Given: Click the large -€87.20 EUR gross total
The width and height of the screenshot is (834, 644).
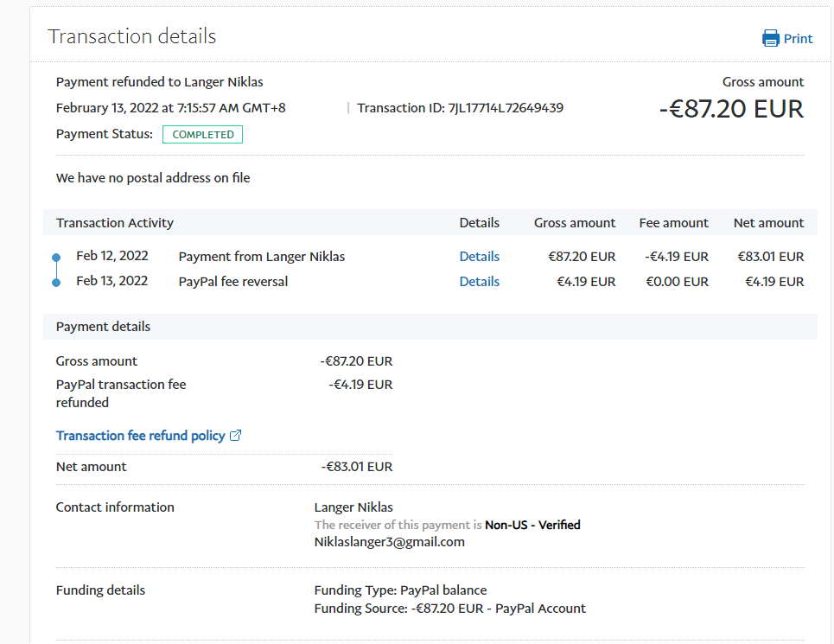Looking at the screenshot, I should [730, 110].
